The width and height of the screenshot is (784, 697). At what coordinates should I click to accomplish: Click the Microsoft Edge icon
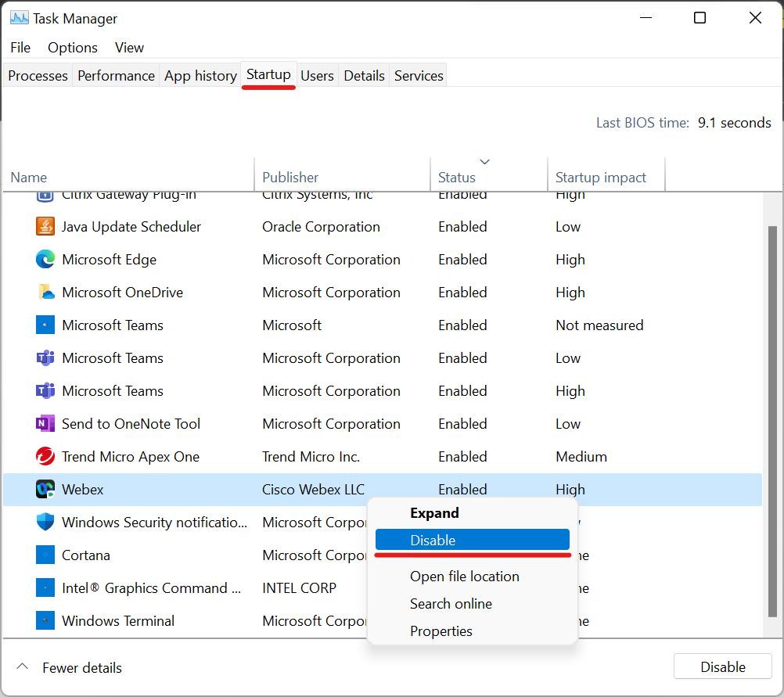click(x=45, y=259)
